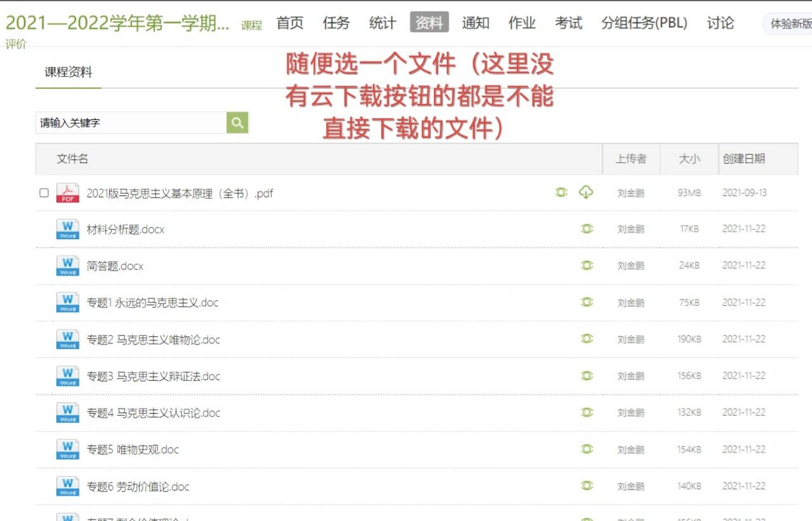Click the 93MB size value
Screen dimensions: 812x521
point(689,193)
